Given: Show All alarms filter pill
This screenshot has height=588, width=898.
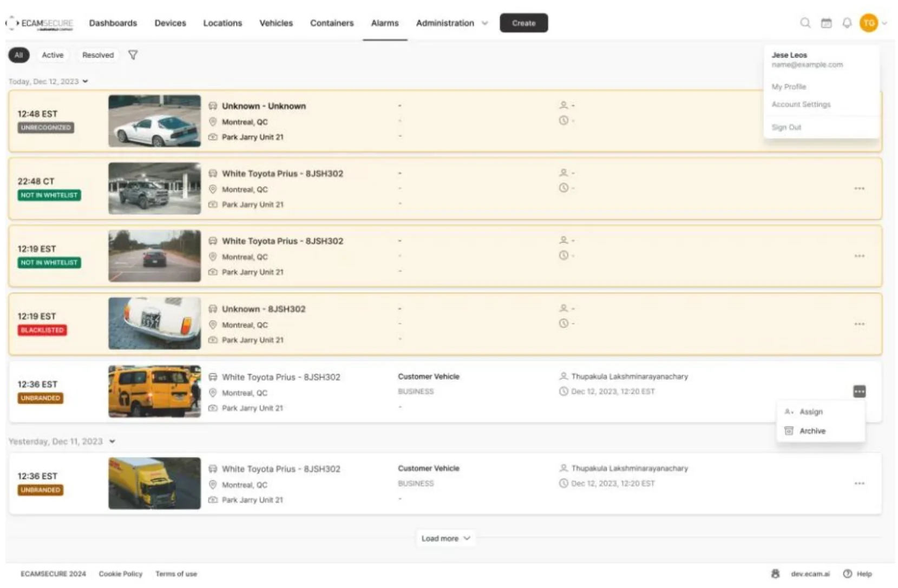Looking at the screenshot, I should click(19, 55).
